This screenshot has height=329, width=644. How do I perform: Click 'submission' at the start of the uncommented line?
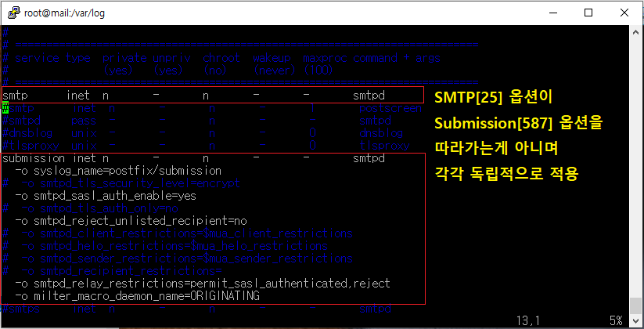tap(34, 158)
